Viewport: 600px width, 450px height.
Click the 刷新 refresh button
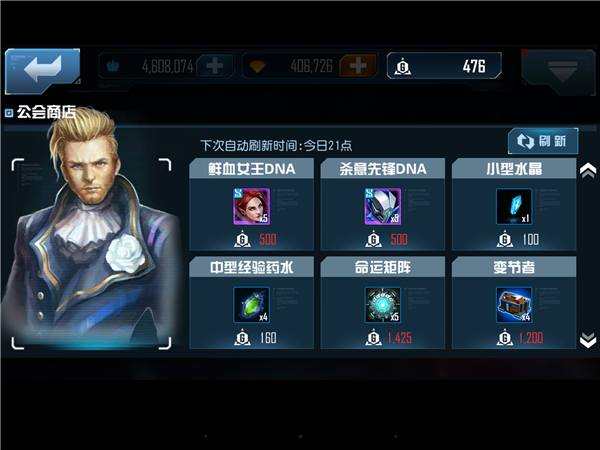543,141
